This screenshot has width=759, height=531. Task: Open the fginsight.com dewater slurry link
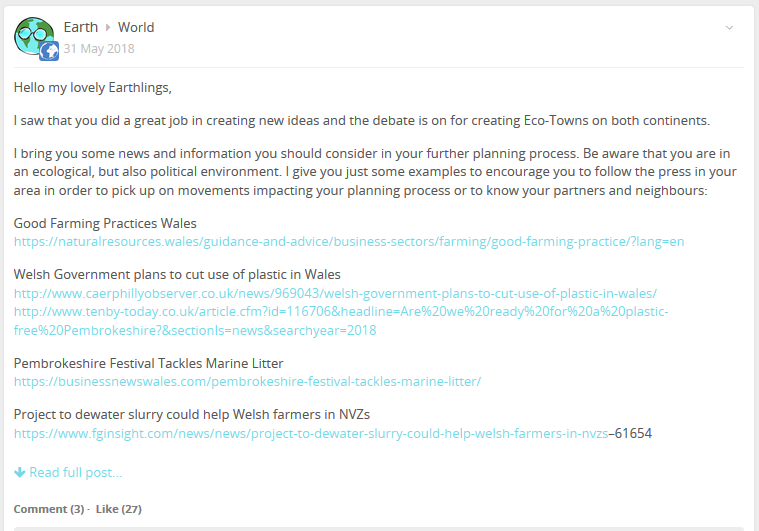click(311, 433)
